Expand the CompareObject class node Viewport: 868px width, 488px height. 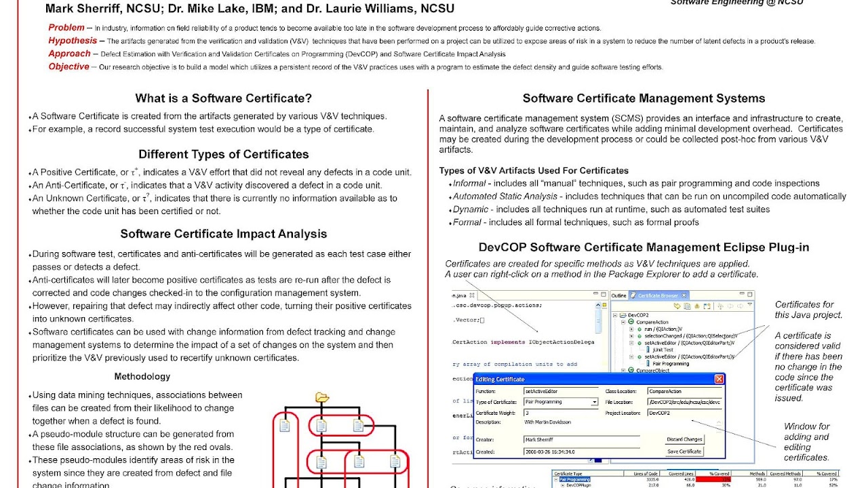pyautogui.click(x=623, y=370)
